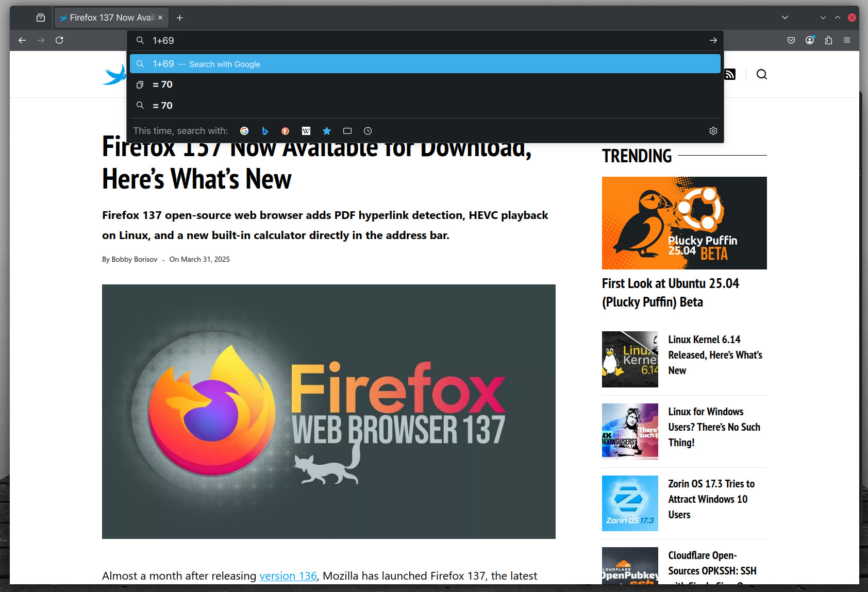Viewport: 868px width, 592px height.
Task: Click the OpenPubkey Cloudflare thumbnail
Action: tap(630, 566)
